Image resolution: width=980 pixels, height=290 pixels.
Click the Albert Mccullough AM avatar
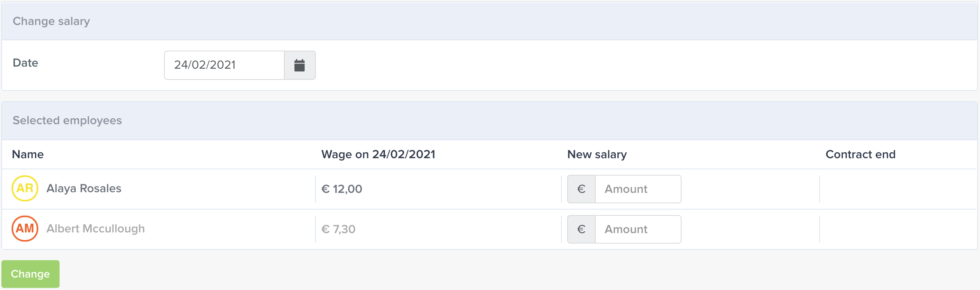(25, 229)
